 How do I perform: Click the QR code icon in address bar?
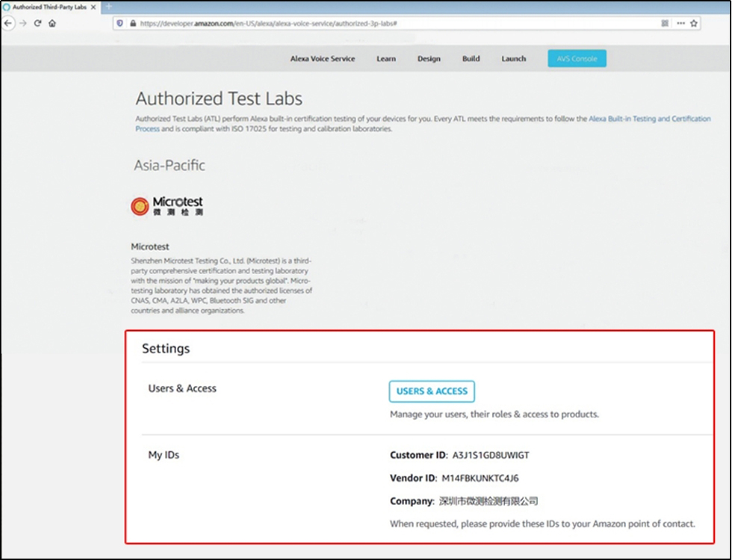pyautogui.click(x=665, y=23)
